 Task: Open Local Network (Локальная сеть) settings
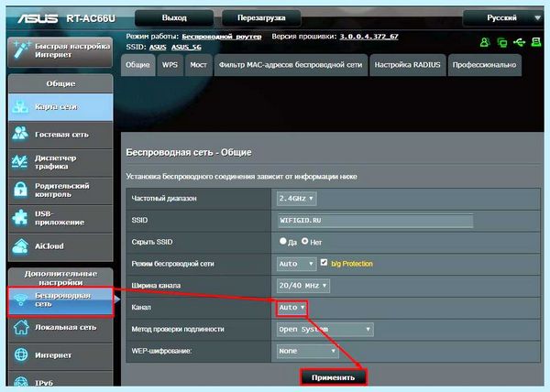tap(60, 328)
